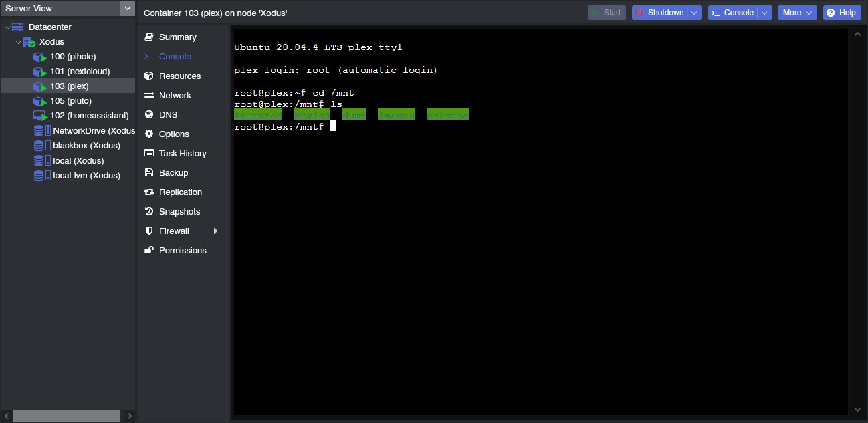This screenshot has width=868, height=423.
Task: Open DNS settings via the globe icon
Action: 148,114
